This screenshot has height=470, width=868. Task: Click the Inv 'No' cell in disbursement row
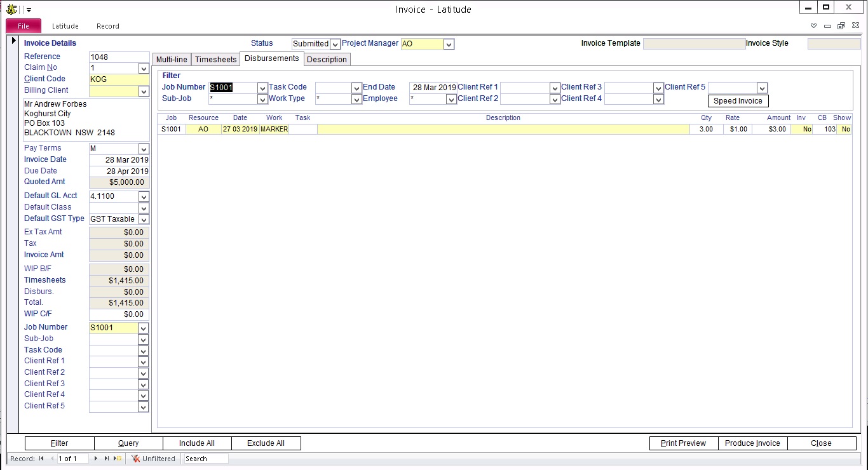click(x=802, y=129)
